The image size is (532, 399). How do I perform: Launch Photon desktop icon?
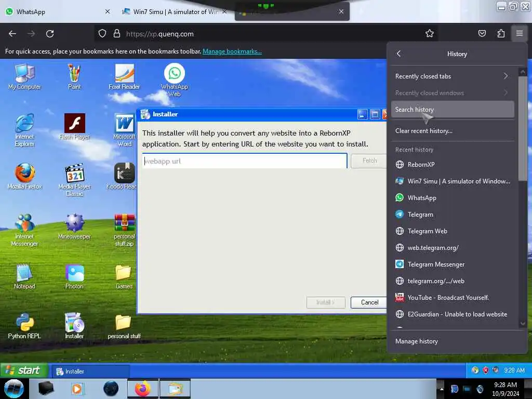tap(74, 276)
